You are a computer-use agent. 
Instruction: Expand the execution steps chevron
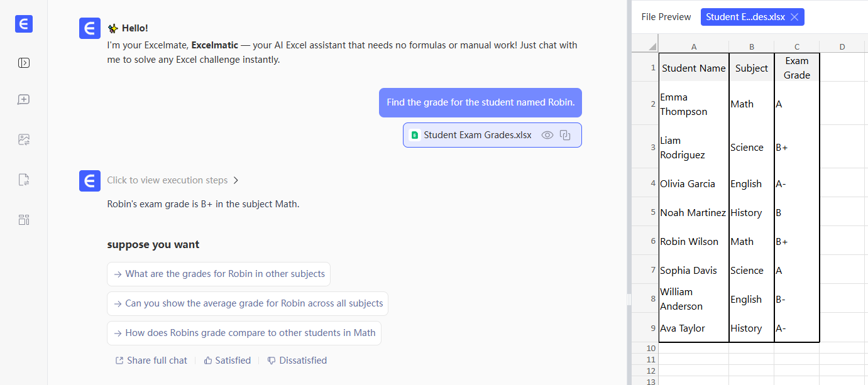236,180
